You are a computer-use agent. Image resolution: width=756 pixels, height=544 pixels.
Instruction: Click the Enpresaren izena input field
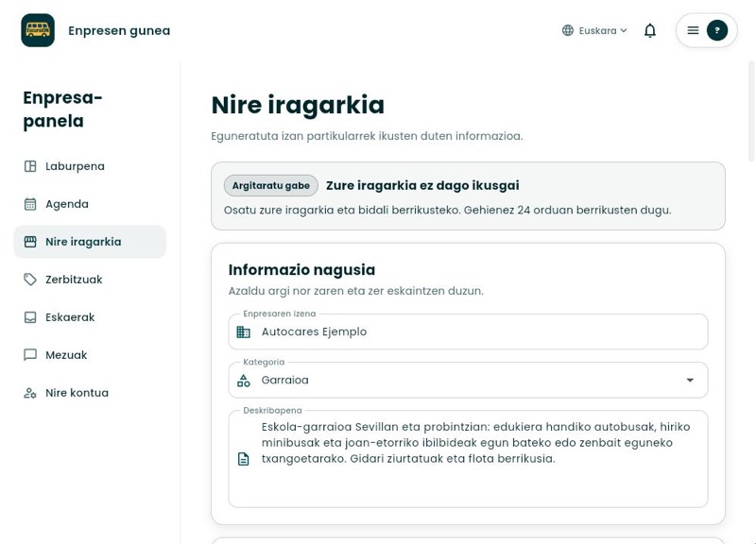click(x=468, y=331)
